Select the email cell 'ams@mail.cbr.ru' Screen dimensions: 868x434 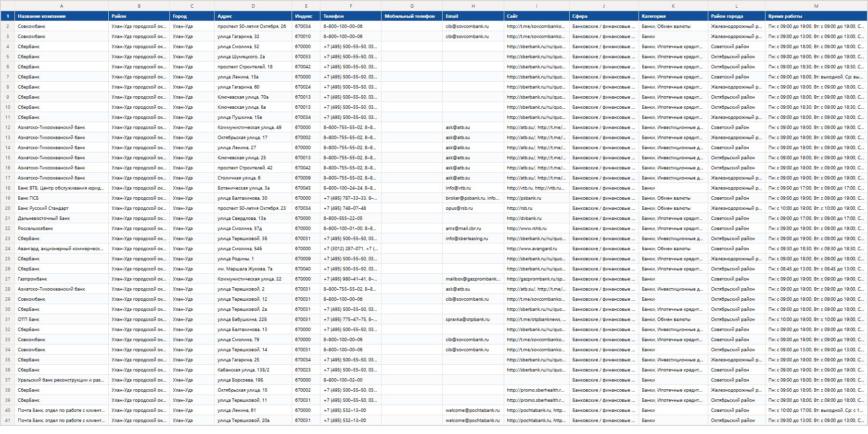click(473, 229)
